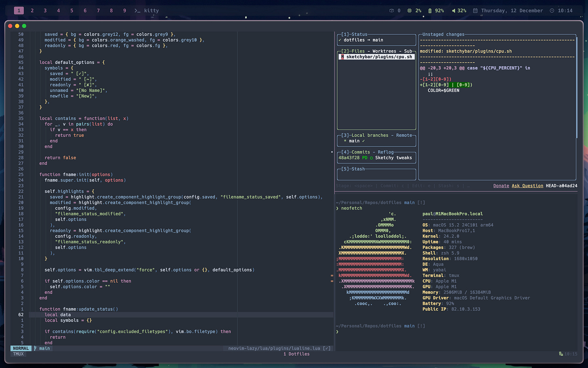Click the Donate link in lazygit
This screenshot has width=588, height=368.
(x=501, y=186)
